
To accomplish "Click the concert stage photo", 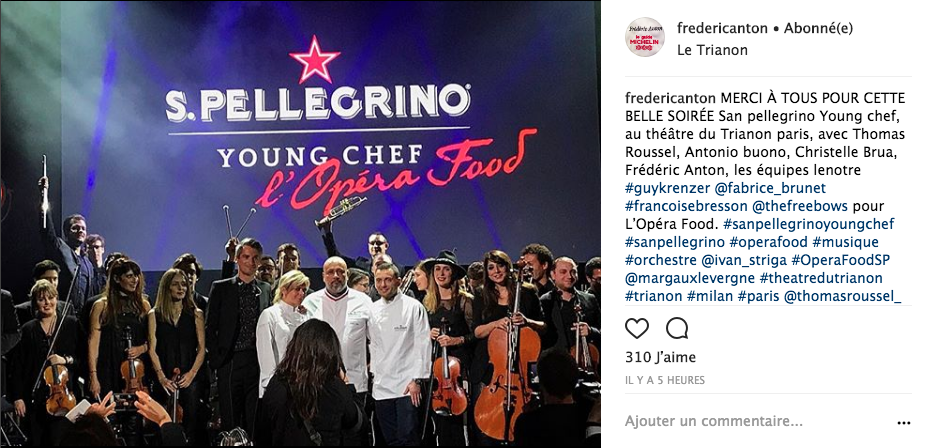I will click(300, 224).
